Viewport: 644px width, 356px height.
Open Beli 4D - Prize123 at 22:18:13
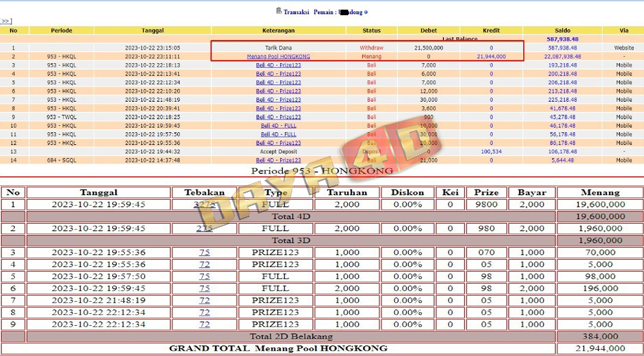point(278,65)
